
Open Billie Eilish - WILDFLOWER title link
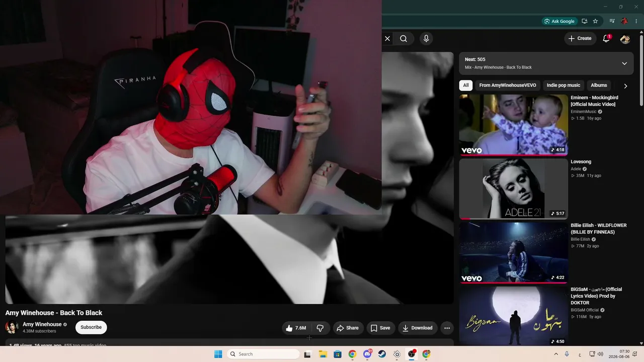[x=599, y=229]
